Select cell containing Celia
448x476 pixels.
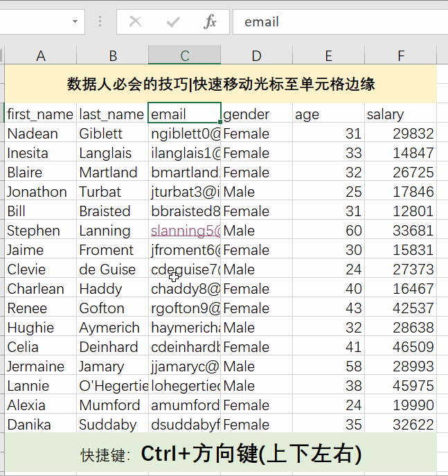point(41,346)
